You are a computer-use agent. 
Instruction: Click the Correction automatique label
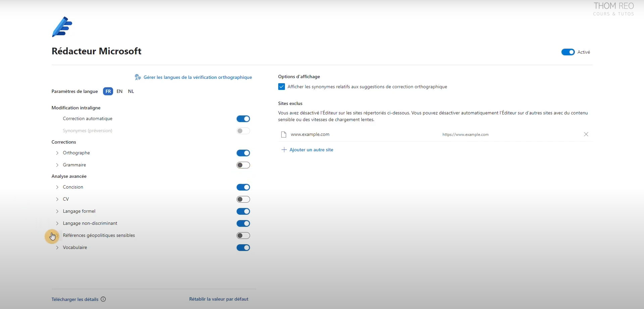[x=88, y=118]
